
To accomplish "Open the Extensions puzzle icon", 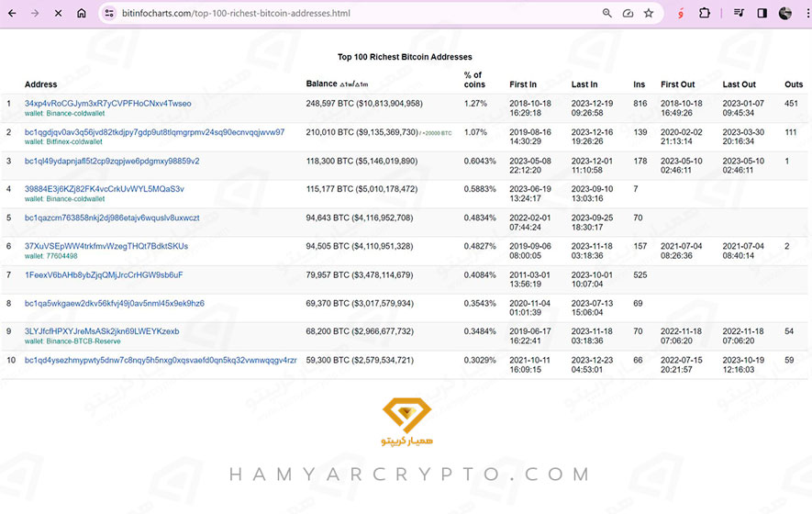I will pyautogui.click(x=705, y=14).
